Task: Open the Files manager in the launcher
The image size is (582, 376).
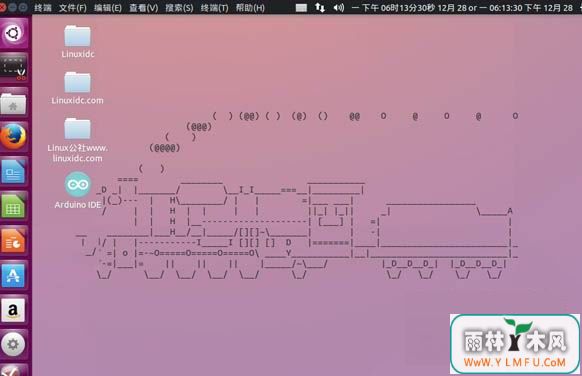Action: (13, 103)
